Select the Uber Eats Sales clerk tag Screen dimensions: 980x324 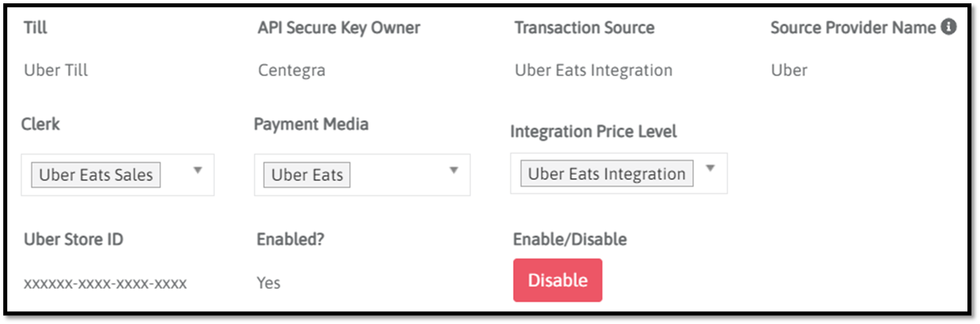pyautogui.click(x=96, y=175)
